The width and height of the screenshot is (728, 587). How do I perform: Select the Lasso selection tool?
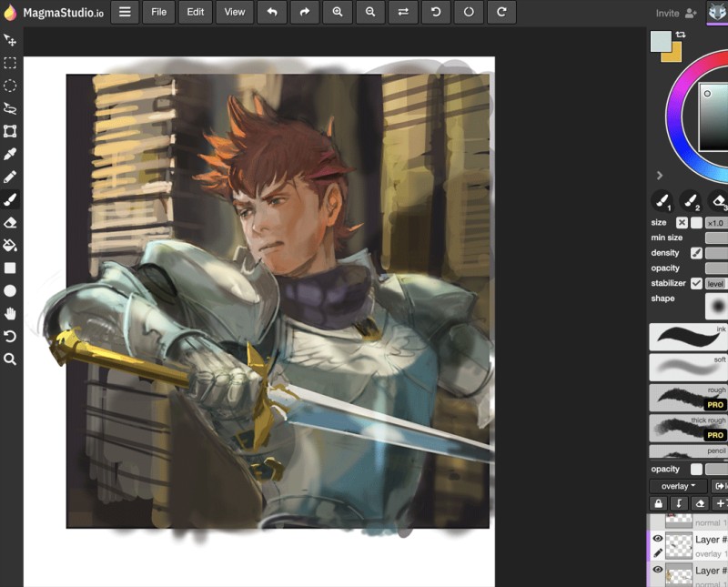[10, 108]
